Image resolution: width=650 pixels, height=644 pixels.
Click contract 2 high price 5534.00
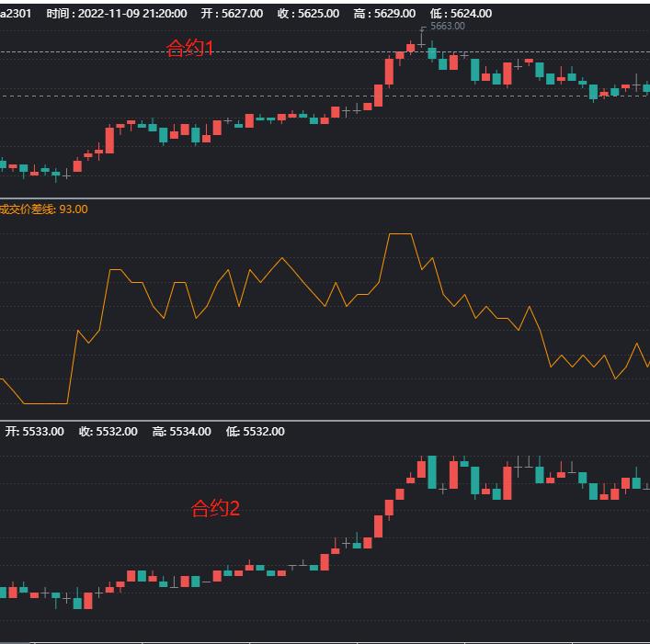point(190,432)
